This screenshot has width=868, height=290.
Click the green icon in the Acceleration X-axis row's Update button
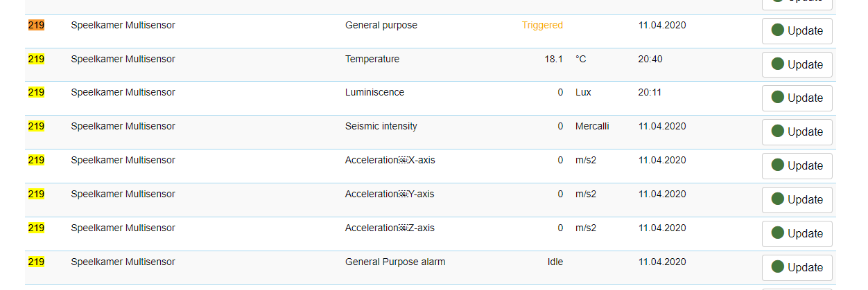pos(778,165)
